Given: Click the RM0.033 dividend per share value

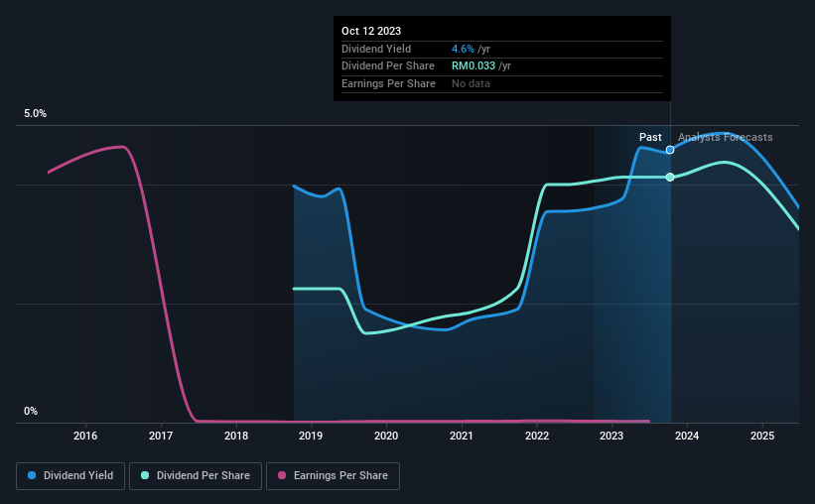Looking at the screenshot, I should tap(474, 66).
